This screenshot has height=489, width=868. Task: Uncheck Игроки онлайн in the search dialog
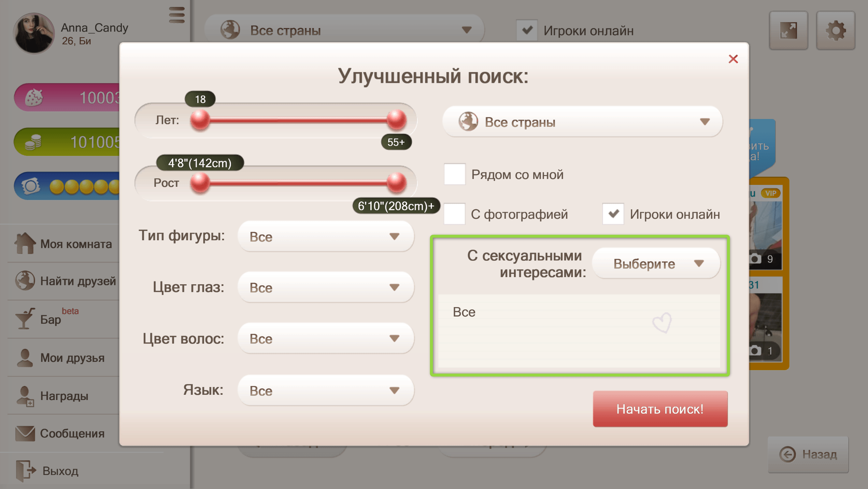pos(613,214)
